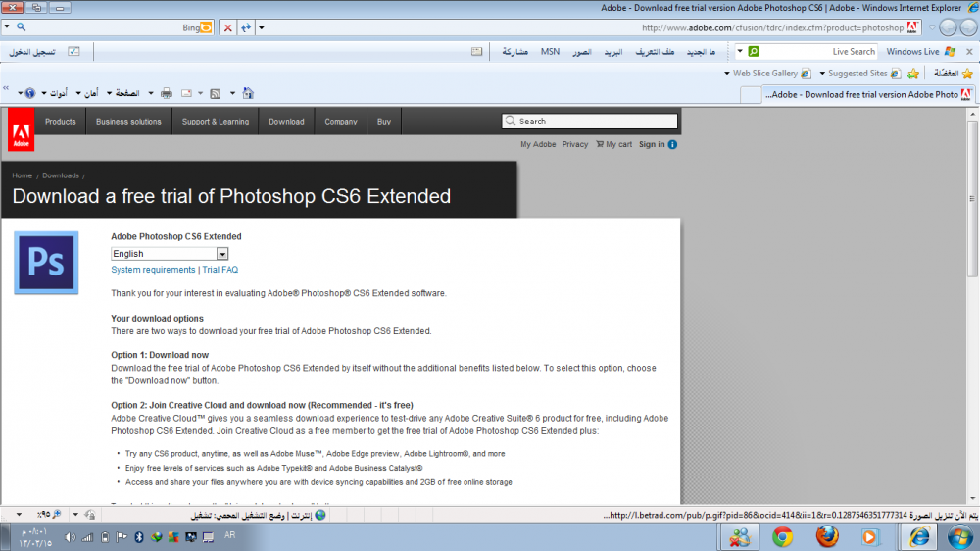The width and height of the screenshot is (980, 551).
Task: Click the My Adobe link
Action: [x=538, y=144]
